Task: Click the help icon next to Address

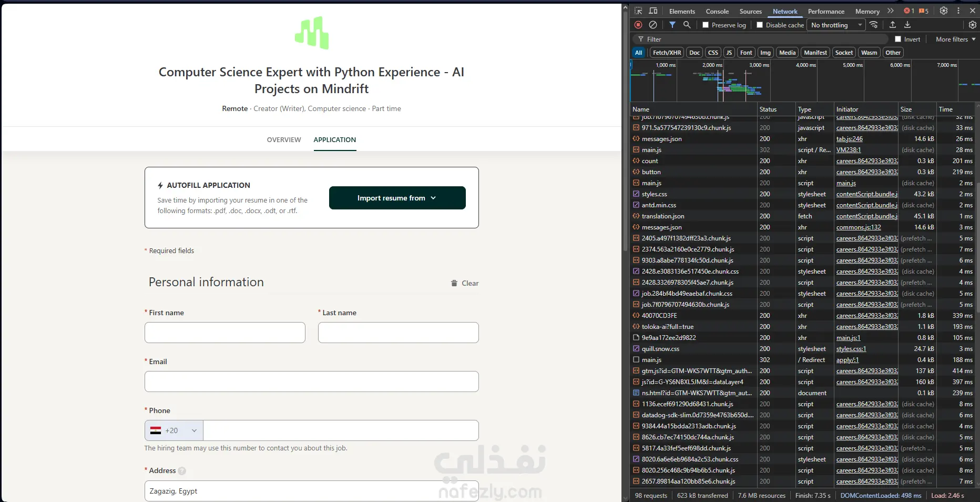Action: [x=182, y=471]
